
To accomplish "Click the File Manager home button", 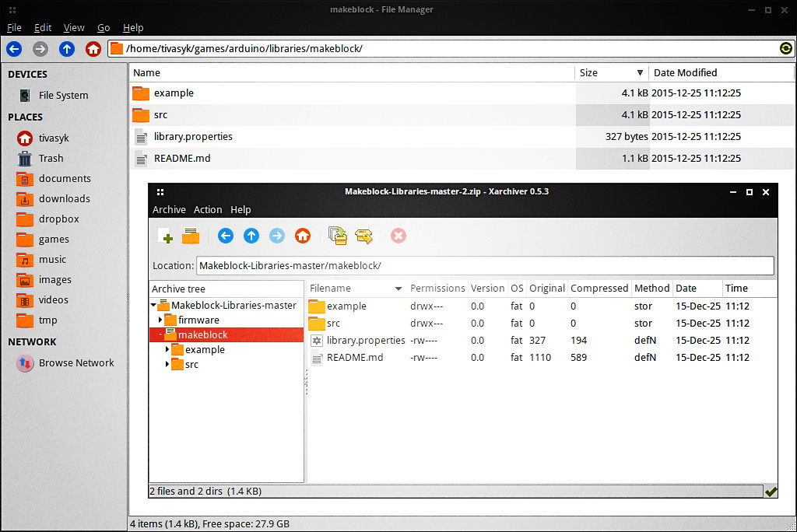I will (93, 49).
